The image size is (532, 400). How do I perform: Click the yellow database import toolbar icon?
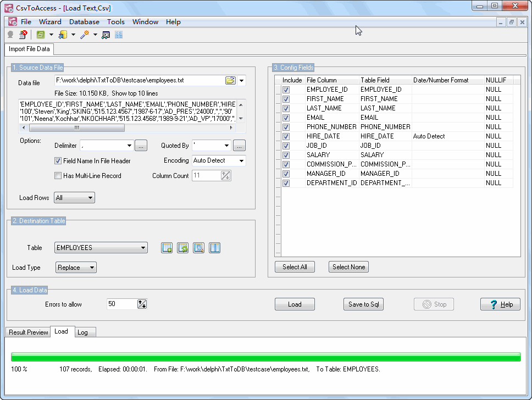click(x=63, y=35)
